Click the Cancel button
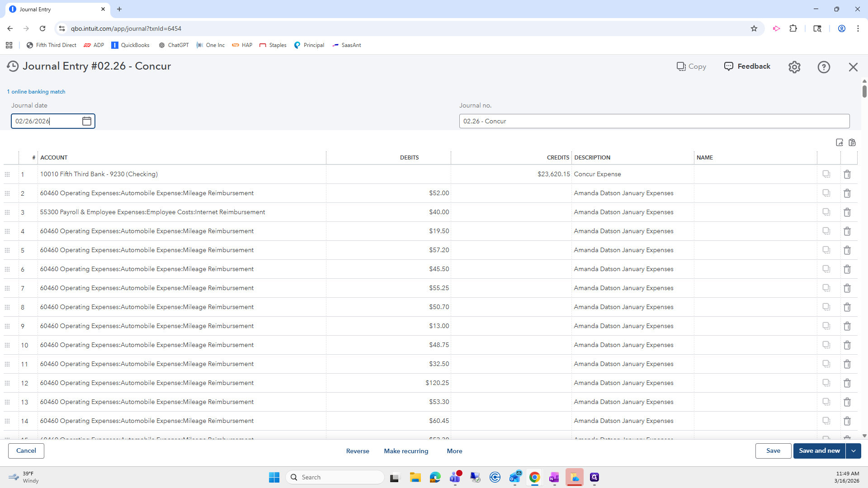 (26, 451)
